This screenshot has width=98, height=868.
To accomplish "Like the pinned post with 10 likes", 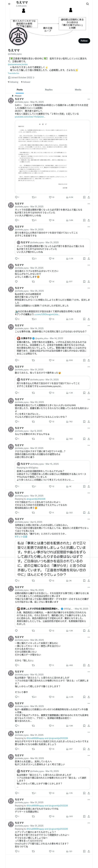I will click(51, 197).
